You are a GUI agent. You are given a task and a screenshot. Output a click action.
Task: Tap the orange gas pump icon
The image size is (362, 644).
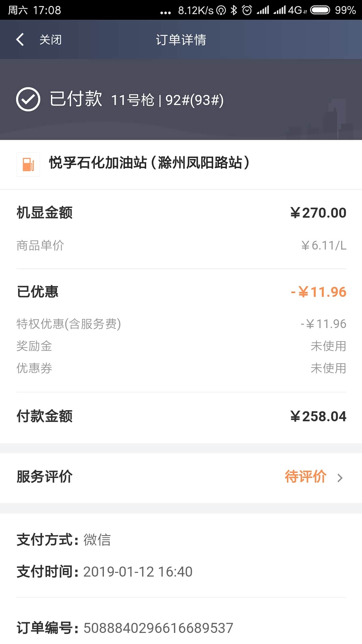28,164
